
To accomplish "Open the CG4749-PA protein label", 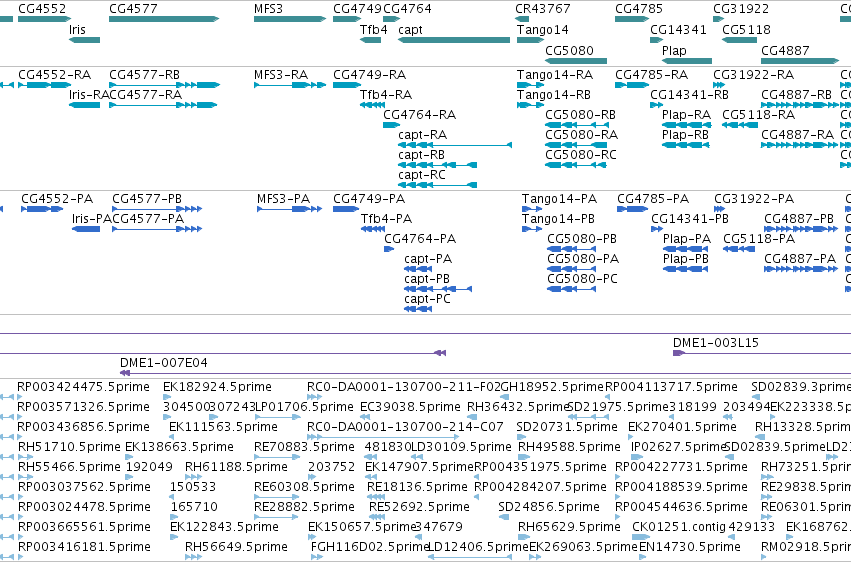I will 369,199.
